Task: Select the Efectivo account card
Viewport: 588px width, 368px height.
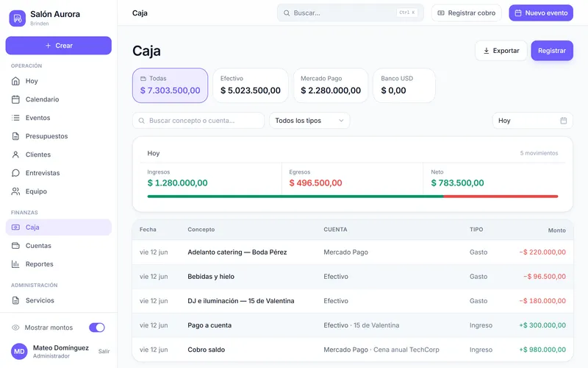Action: [250, 85]
